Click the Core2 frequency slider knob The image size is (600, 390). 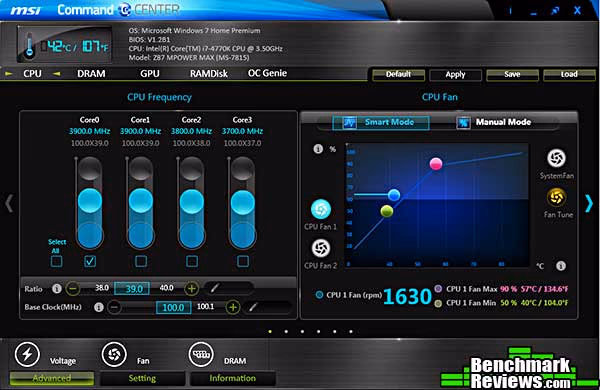tap(192, 201)
